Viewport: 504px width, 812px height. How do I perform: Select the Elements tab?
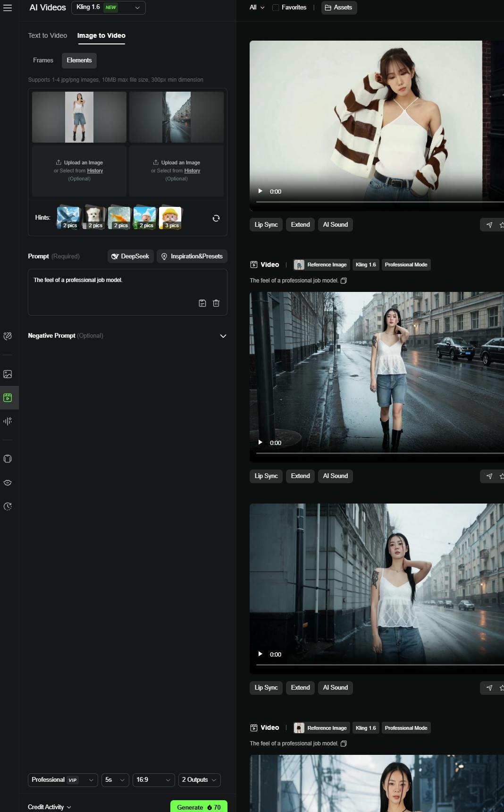79,60
